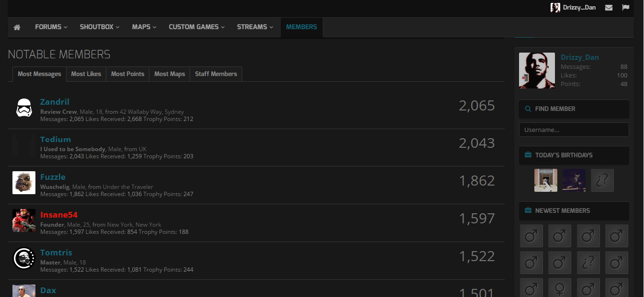Open the Custom Games dropdown
Viewport: 644px width, 297px height.
196,27
